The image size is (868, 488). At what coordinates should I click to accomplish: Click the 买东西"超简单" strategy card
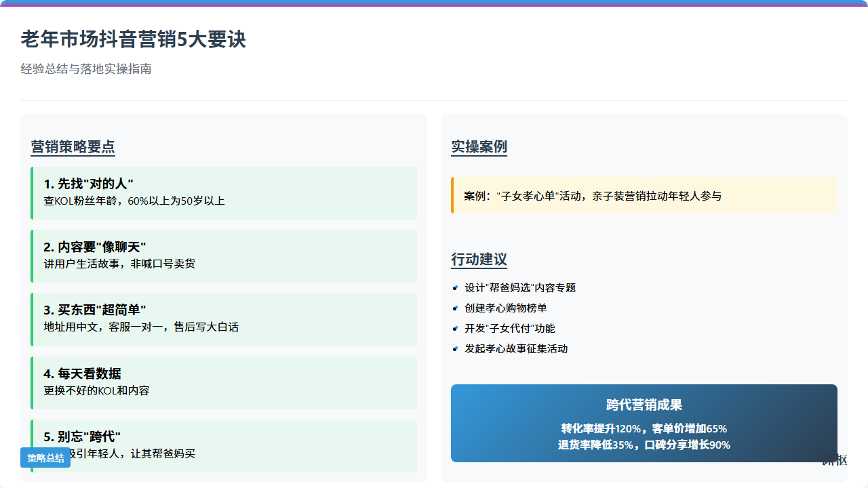[224, 319]
